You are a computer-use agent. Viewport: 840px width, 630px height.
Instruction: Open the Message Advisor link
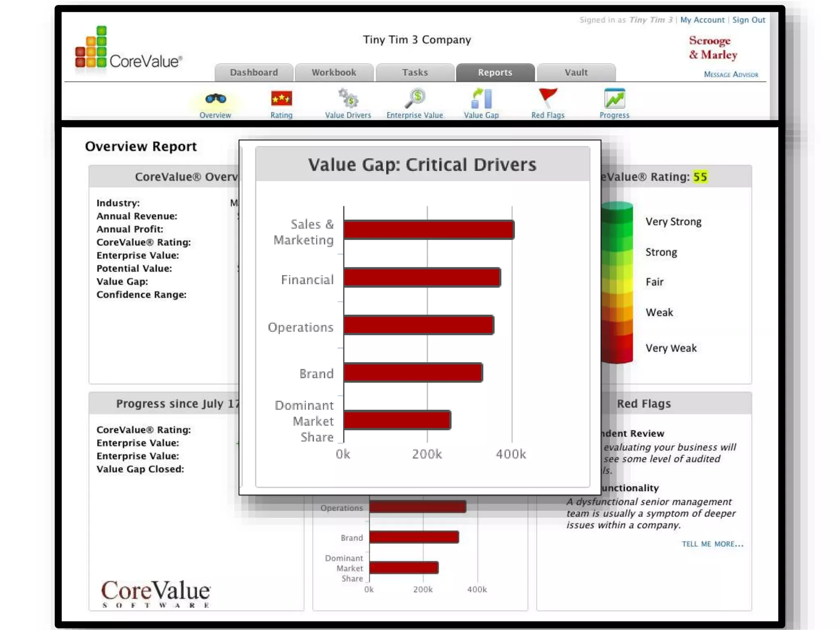[x=731, y=75]
